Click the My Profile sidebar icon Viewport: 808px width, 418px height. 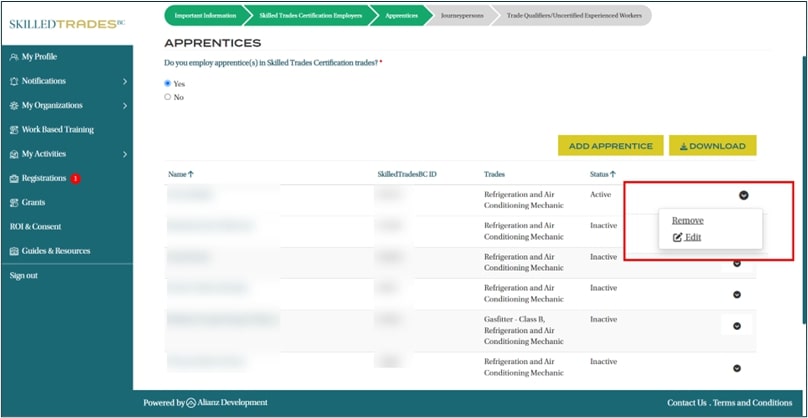[x=13, y=57]
